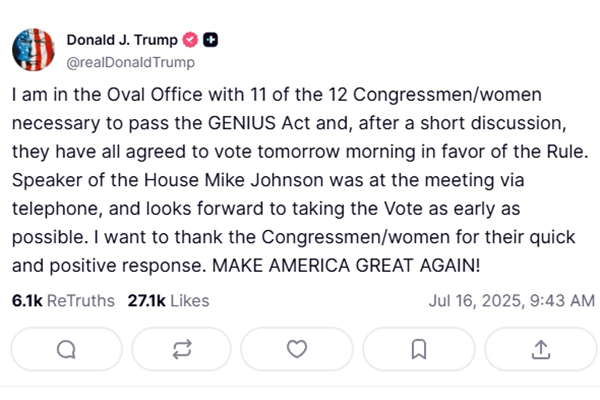Open the Jul 16, 2025 timestamp
The image size is (600, 400).
[512, 301]
